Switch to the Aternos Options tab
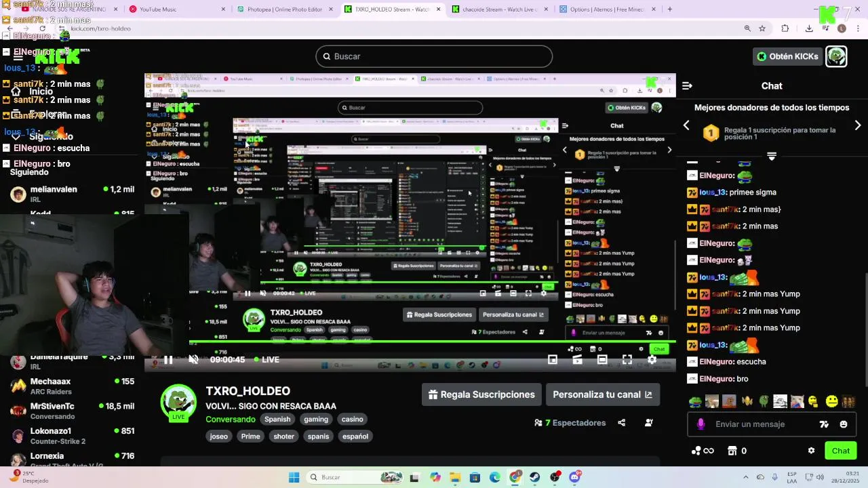 [x=607, y=9]
